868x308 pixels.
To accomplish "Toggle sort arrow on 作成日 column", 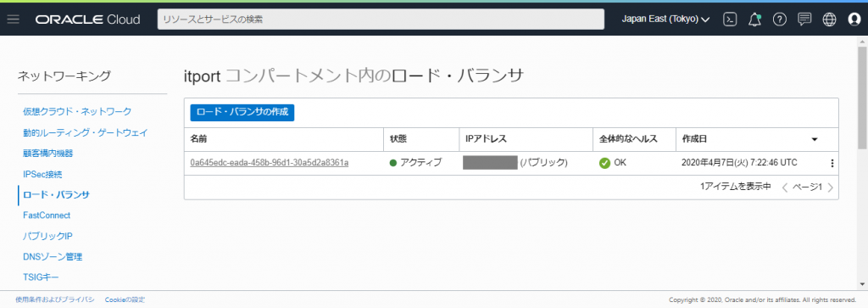I will pyautogui.click(x=815, y=139).
